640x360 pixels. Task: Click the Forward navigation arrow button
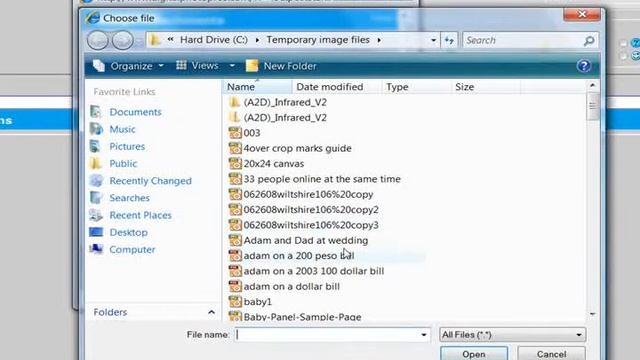pyautogui.click(x=122, y=40)
